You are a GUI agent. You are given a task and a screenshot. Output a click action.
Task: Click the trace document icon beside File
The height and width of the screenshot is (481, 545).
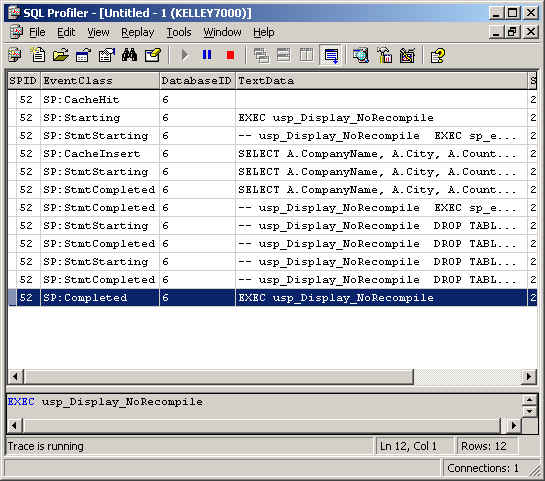click(16, 32)
